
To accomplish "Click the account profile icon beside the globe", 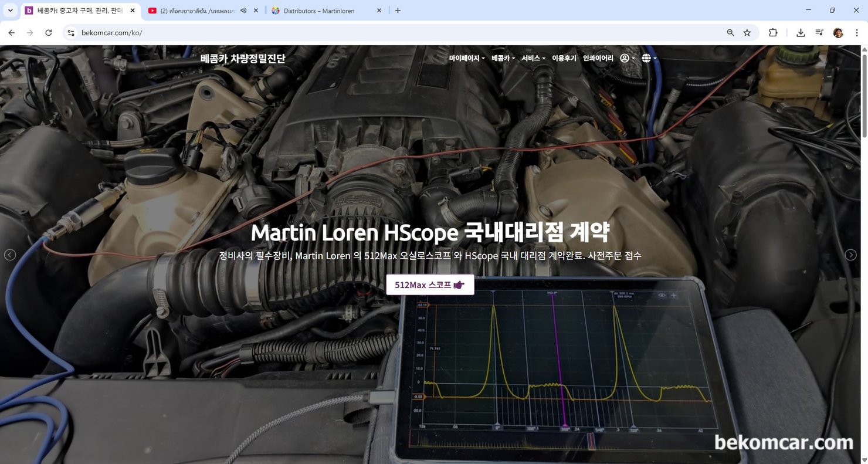I will (624, 58).
